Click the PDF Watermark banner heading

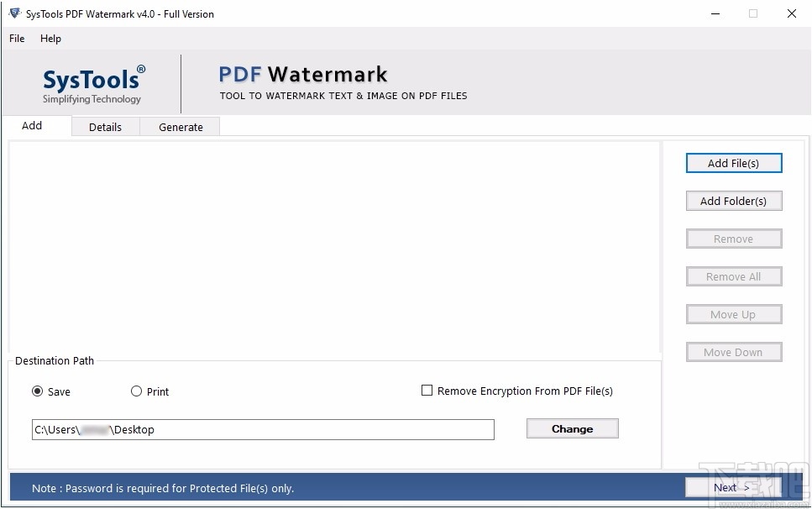coord(302,75)
